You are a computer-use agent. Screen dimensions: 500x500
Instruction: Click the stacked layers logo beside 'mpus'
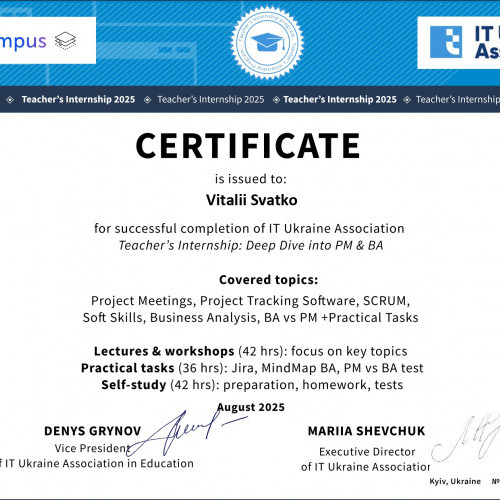[65, 41]
